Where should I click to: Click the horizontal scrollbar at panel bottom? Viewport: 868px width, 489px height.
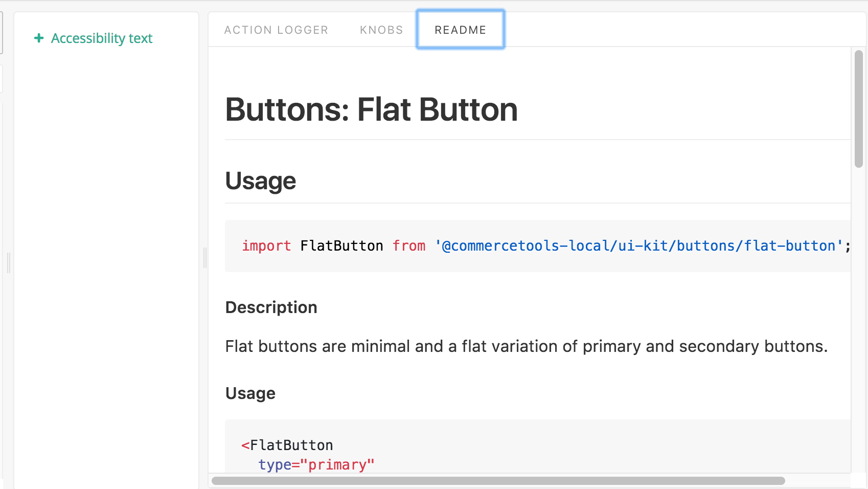click(x=498, y=481)
